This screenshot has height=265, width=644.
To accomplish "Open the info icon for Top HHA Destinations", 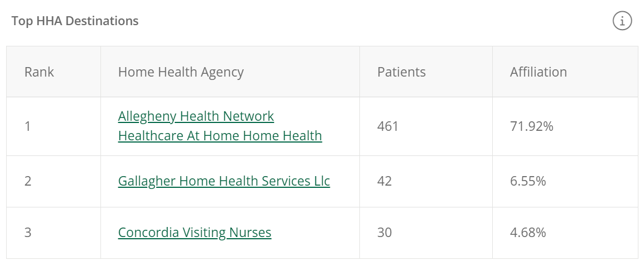I will 622,21.
